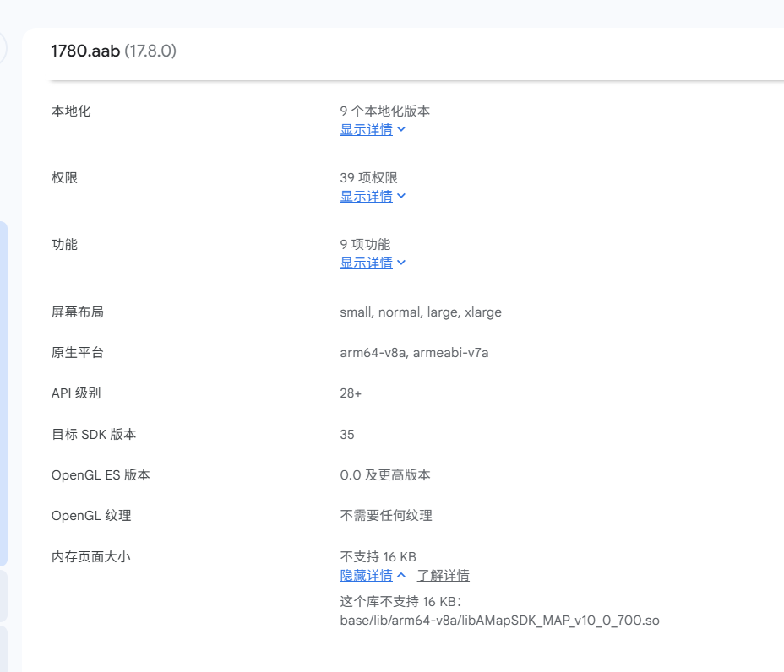Open the 了解详情 help link
The height and width of the screenshot is (672, 784).
pos(444,575)
